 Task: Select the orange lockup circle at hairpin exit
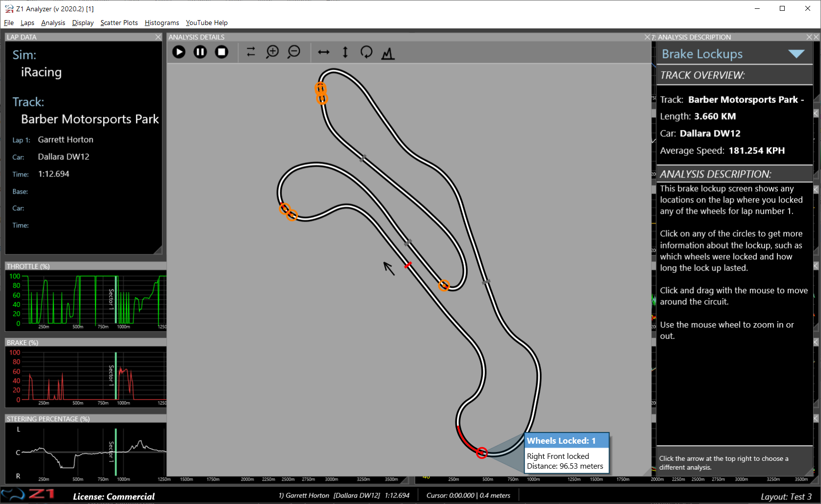(x=444, y=285)
